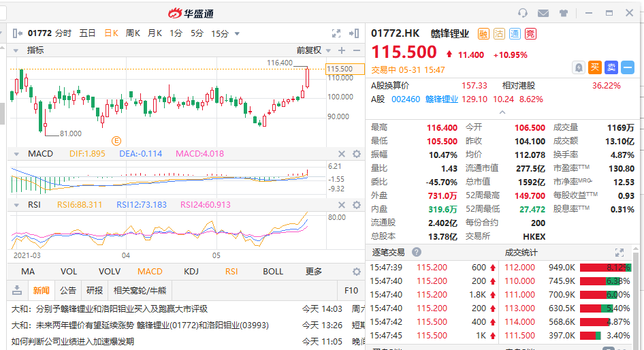Collapse the A股 info chevron
Viewport: 644px width, 350px height.
(502, 112)
